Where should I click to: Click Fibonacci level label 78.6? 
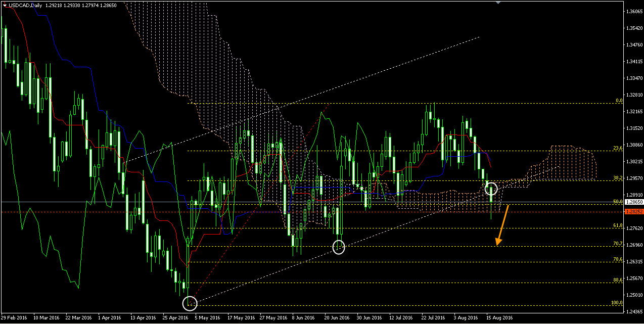click(x=618, y=259)
